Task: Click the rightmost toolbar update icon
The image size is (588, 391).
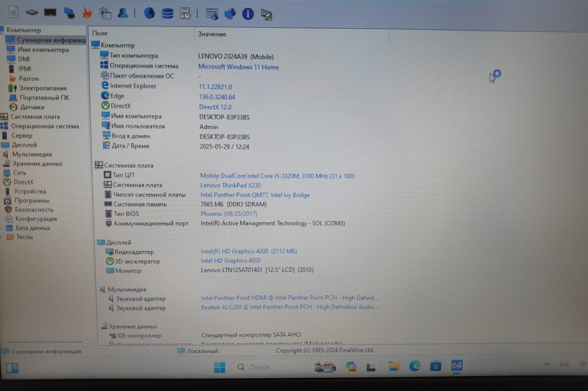Action: [x=267, y=15]
